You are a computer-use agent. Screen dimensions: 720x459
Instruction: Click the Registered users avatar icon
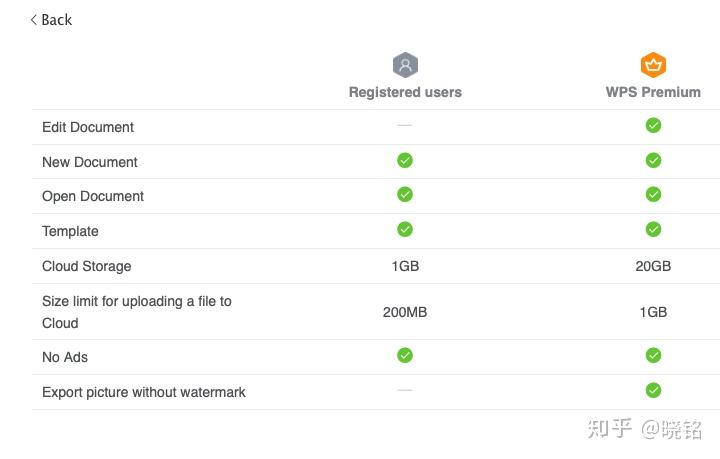coord(405,65)
